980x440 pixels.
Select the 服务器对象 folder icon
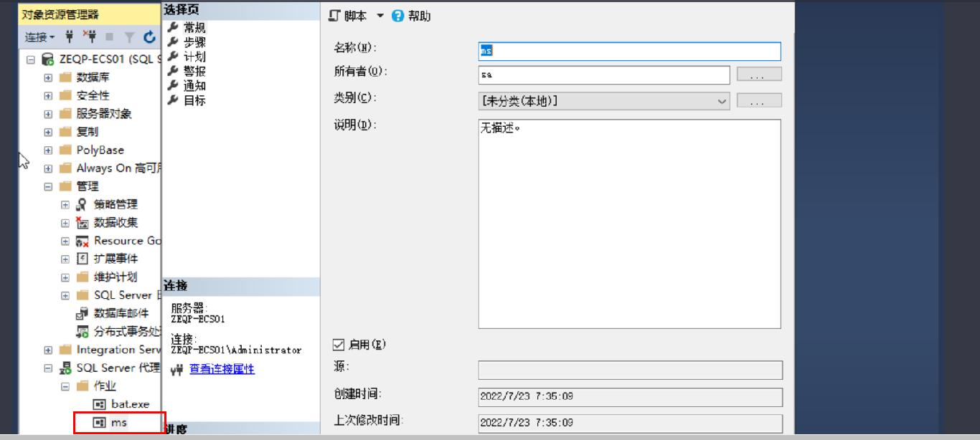point(65,114)
